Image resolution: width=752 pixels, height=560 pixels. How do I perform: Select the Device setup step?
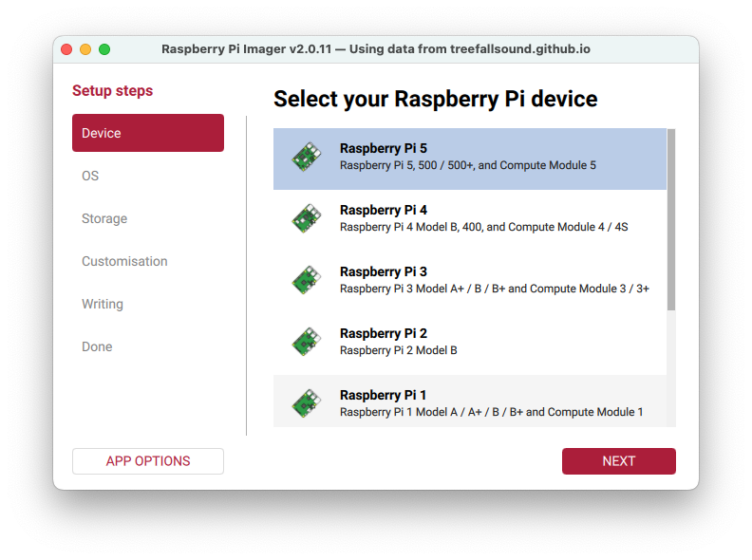tap(148, 133)
